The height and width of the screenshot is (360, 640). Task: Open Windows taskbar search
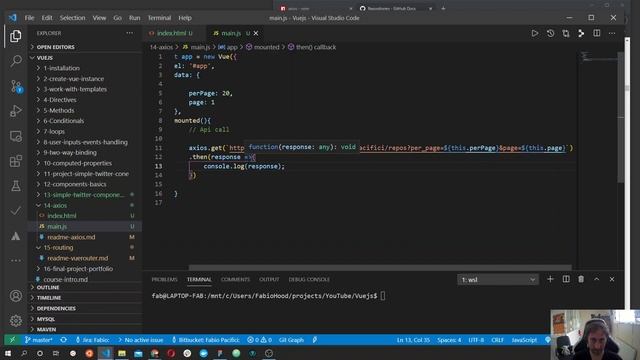(x=24, y=353)
